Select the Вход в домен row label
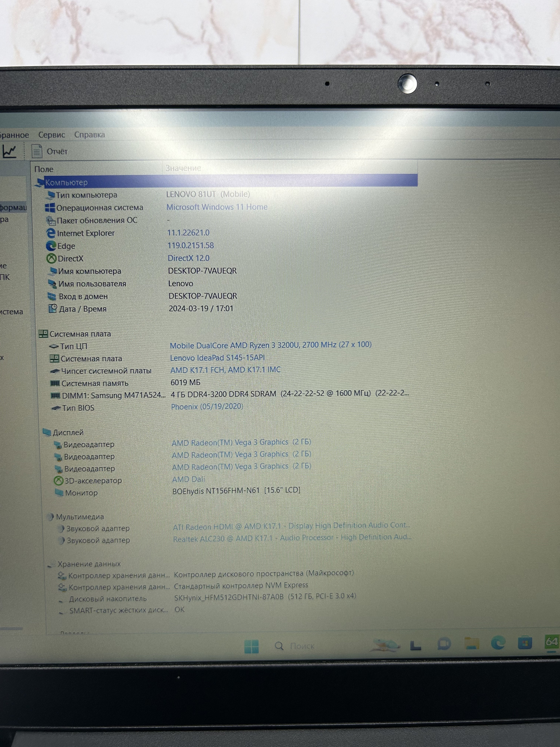 click(83, 297)
